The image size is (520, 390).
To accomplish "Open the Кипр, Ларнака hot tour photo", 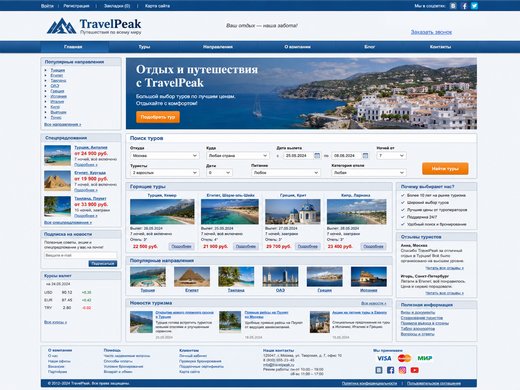I will (356, 212).
